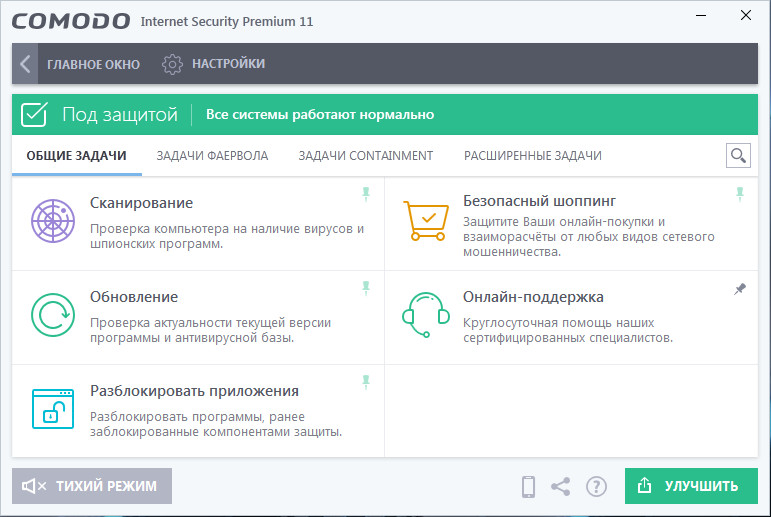Open the Сканирование task title
The width and height of the screenshot is (771, 517).
pyautogui.click(x=142, y=203)
